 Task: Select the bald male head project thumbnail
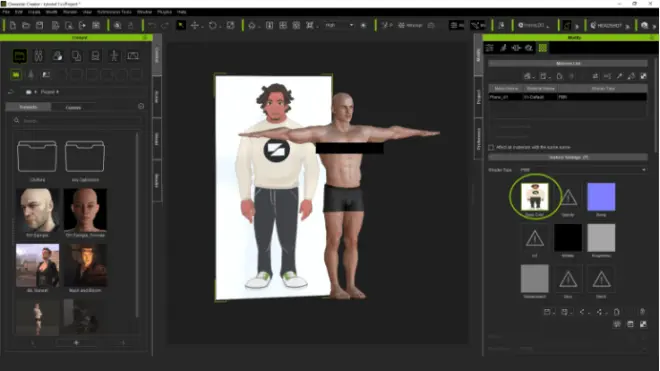pyautogui.click(x=37, y=210)
